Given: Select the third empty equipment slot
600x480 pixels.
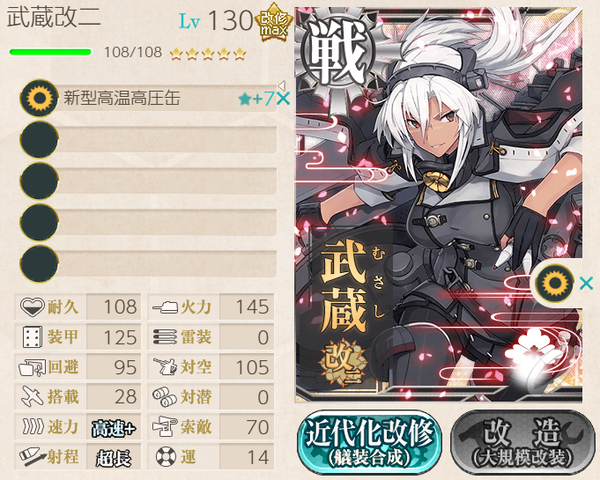Looking at the screenshot, I should (x=148, y=181).
